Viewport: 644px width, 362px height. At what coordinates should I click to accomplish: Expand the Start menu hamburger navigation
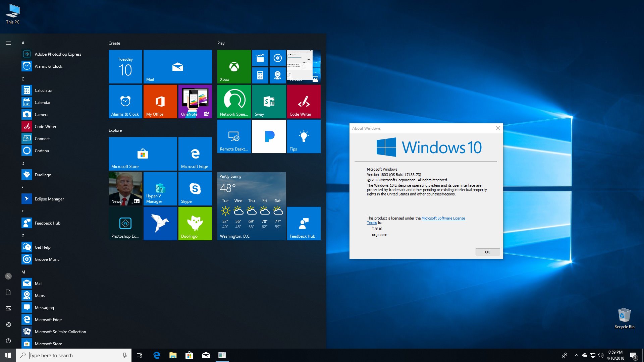coord(8,43)
